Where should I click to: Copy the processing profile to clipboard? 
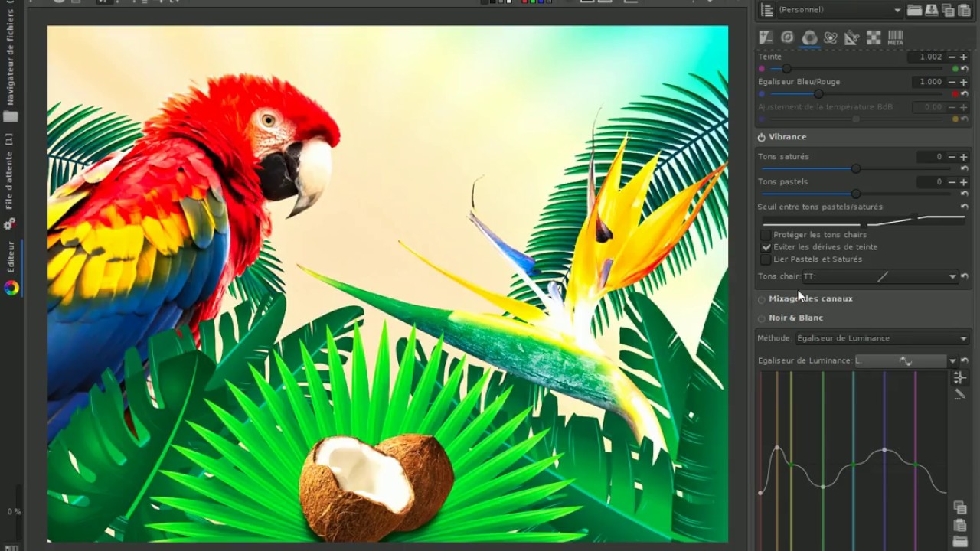(x=948, y=10)
